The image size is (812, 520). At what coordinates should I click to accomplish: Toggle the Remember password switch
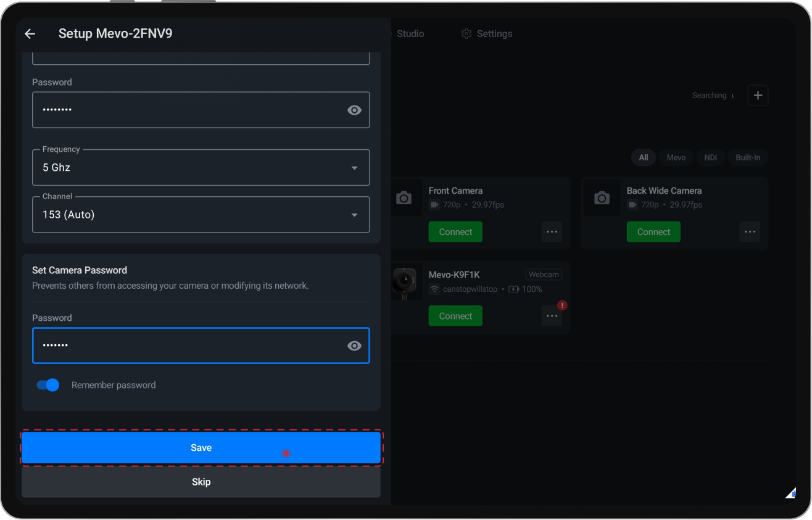tap(48, 385)
